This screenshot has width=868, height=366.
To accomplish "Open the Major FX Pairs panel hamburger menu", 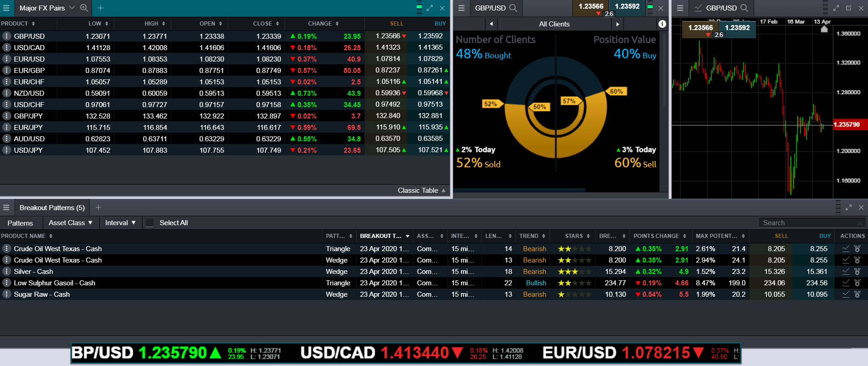I will 6,8.
